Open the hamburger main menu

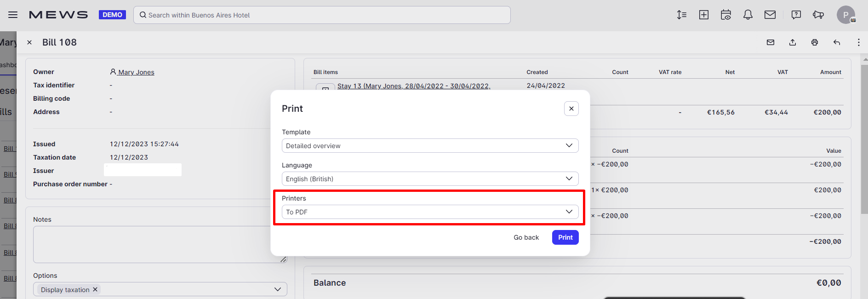tap(13, 15)
